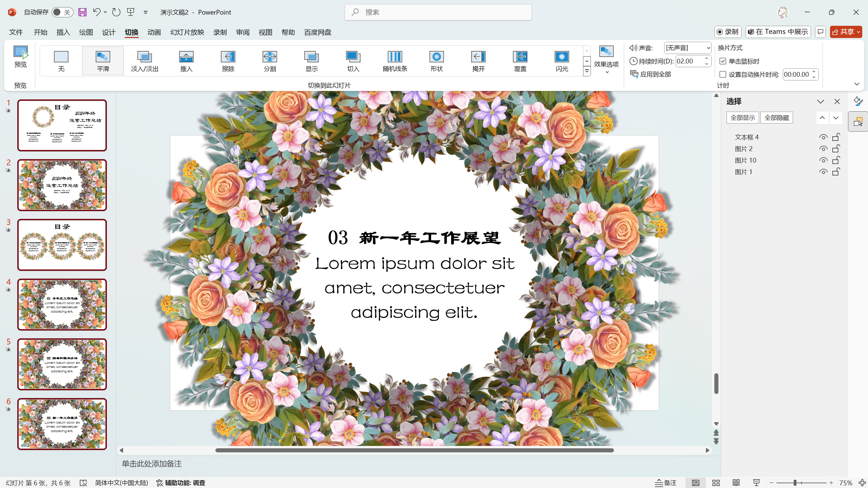Open the Insert (插入) tab

[63, 32]
